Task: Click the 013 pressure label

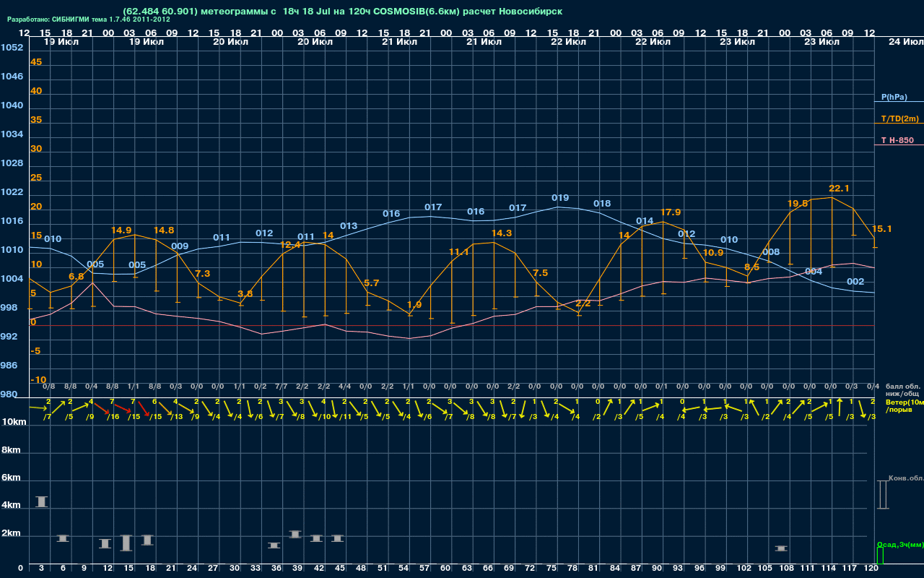Action: [349, 226]
